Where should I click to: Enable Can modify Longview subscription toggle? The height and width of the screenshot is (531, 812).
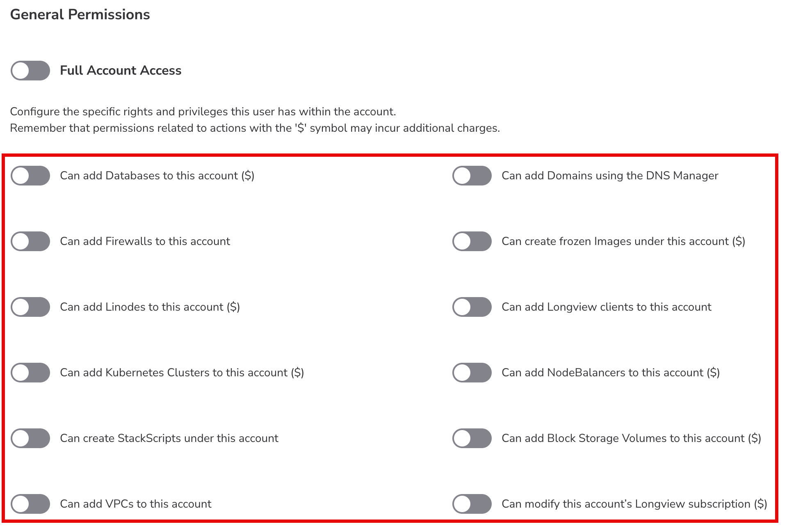pyautogui.click(x=472, y=504)
